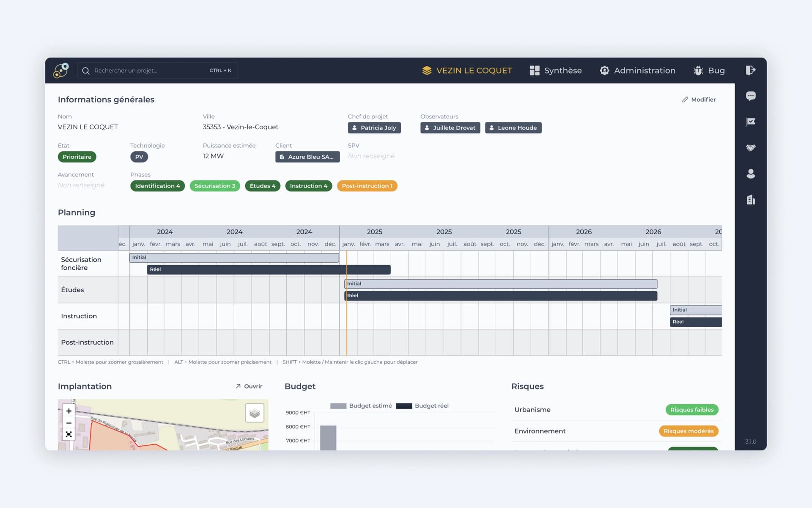
Task: Click the Leone Houde observer chip
Action: click(x=513, y=128)
